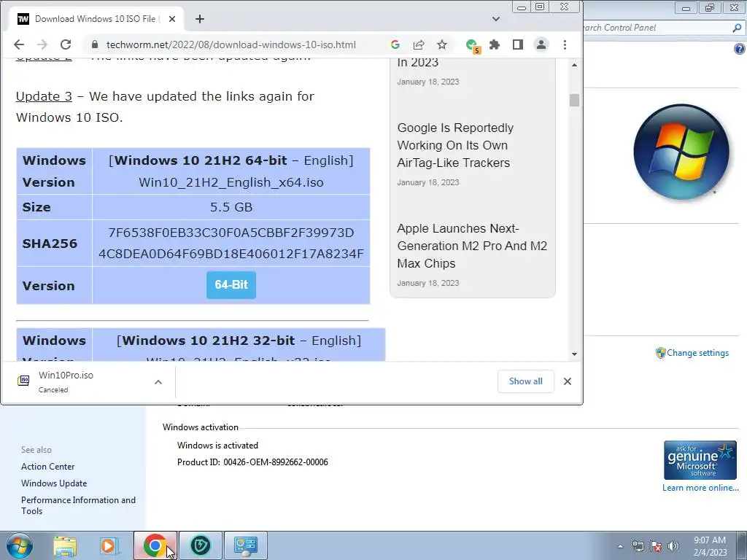Click the Chrome taskbar icon

(x=155, y=545)
